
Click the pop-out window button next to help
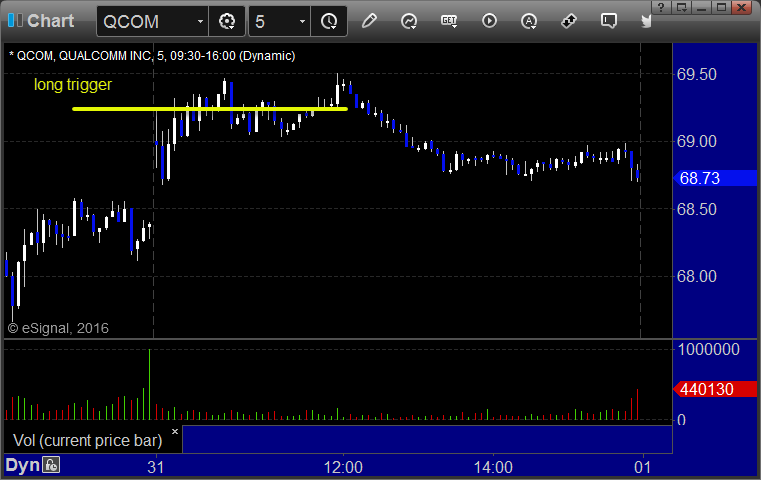pos(682,7)
